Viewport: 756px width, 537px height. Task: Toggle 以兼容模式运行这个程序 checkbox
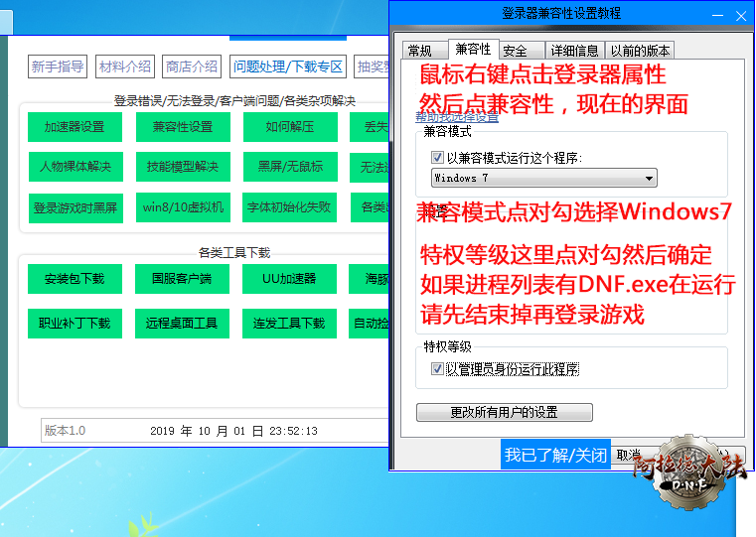[x=437, y=158]
